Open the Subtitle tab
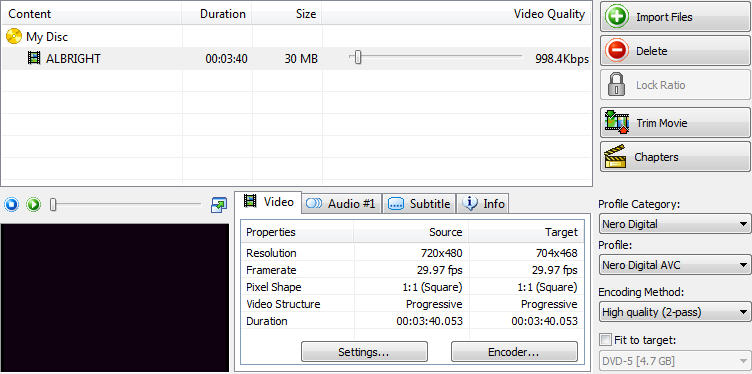The width and height of the screenshot is (752, 374). point(419,203)
